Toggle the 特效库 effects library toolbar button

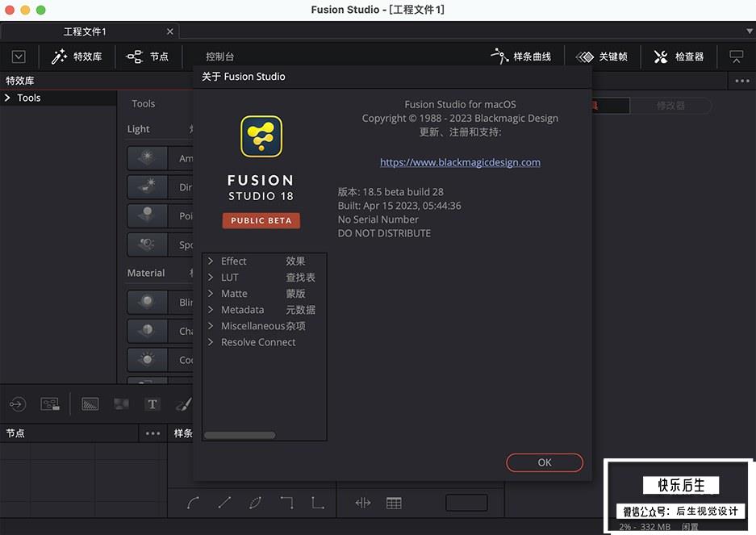coord(77,56)
